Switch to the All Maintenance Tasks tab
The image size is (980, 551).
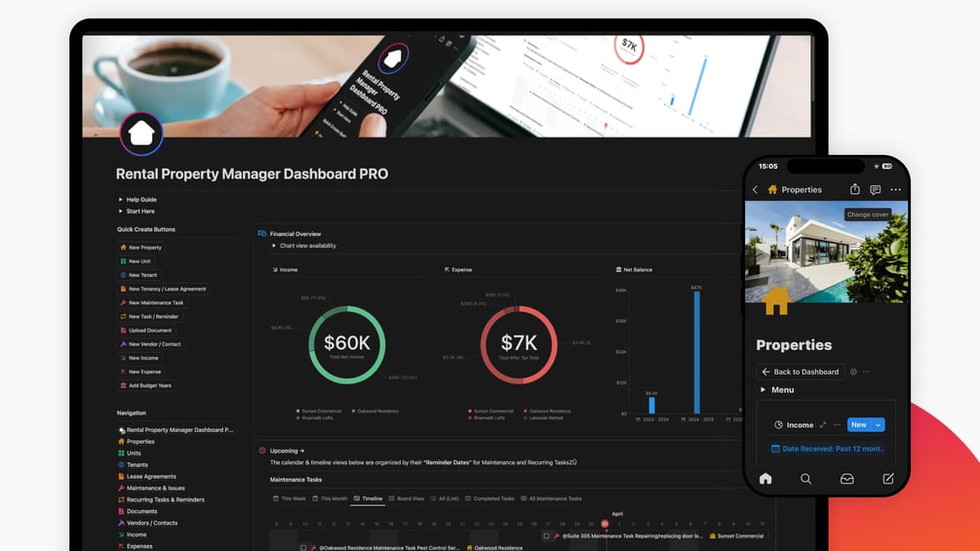[551, 498]
